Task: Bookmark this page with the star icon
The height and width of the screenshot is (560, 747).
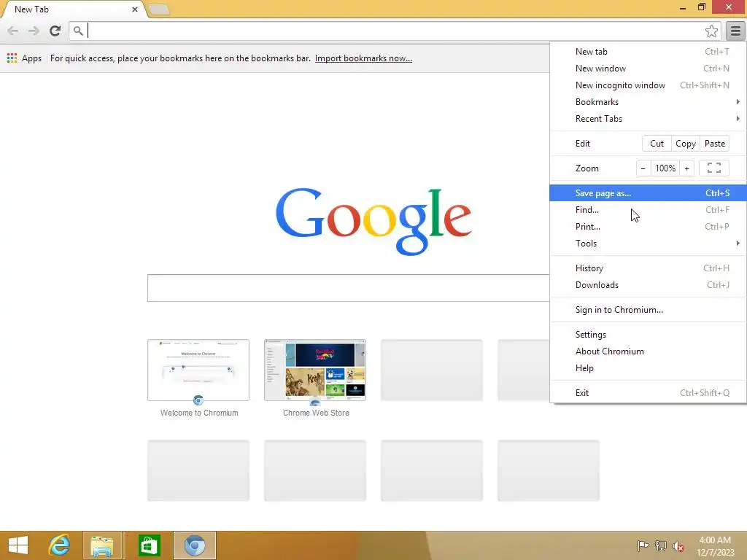Action: [x=711, y=31]
